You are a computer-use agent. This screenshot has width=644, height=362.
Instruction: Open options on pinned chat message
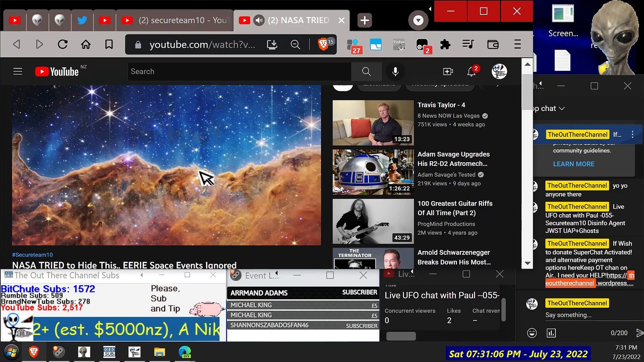coord(632,134)
